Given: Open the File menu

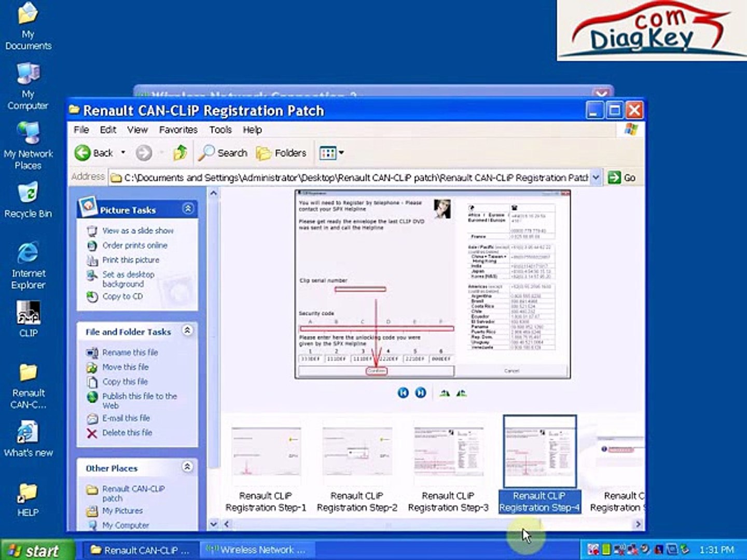Looking at the screenshot, I should point(81,130).
